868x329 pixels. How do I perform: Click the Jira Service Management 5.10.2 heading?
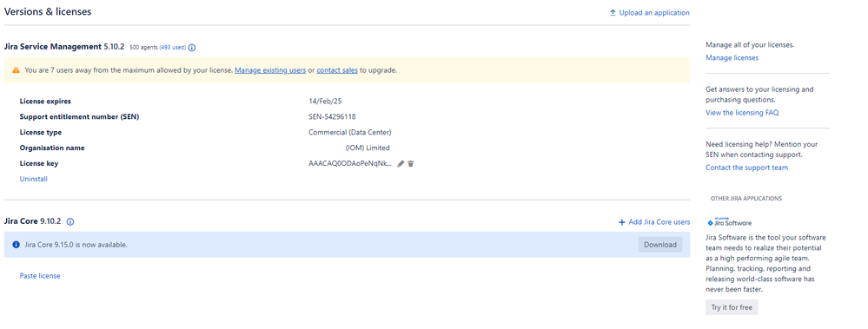pyautogui.click(x=64, y=47)
